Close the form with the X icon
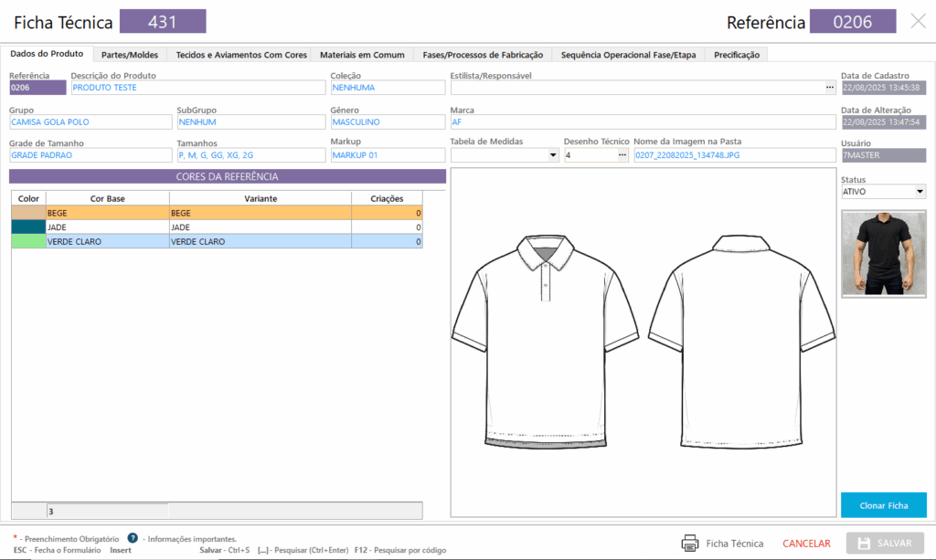The image size is (936, 560). (x=918, y=21)
